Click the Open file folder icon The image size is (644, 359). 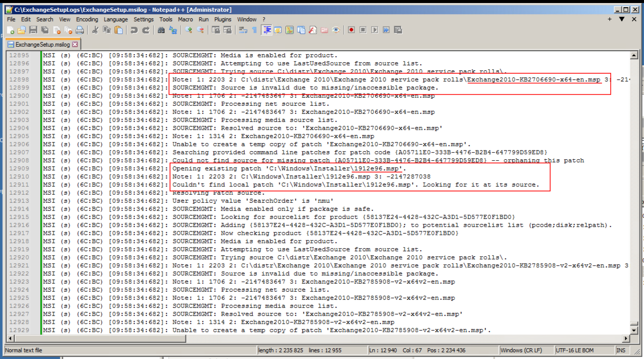pyautogui.click(x=22, y=30)
